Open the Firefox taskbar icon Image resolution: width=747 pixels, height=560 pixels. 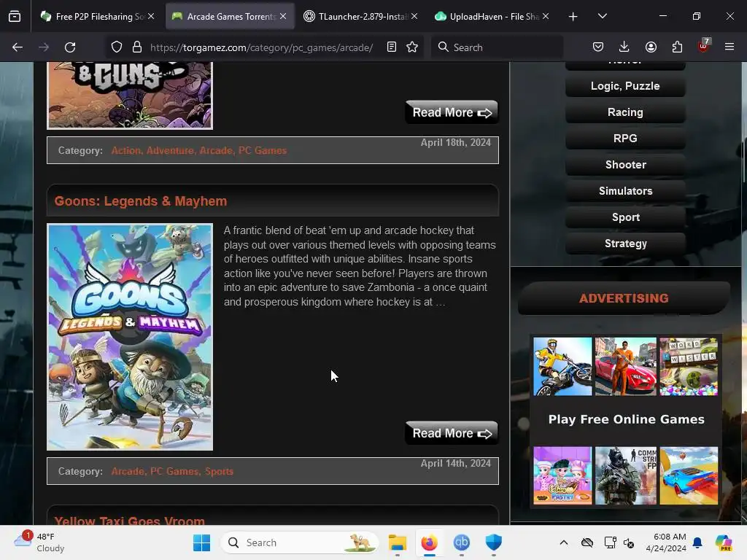click(x=429, y=542)
